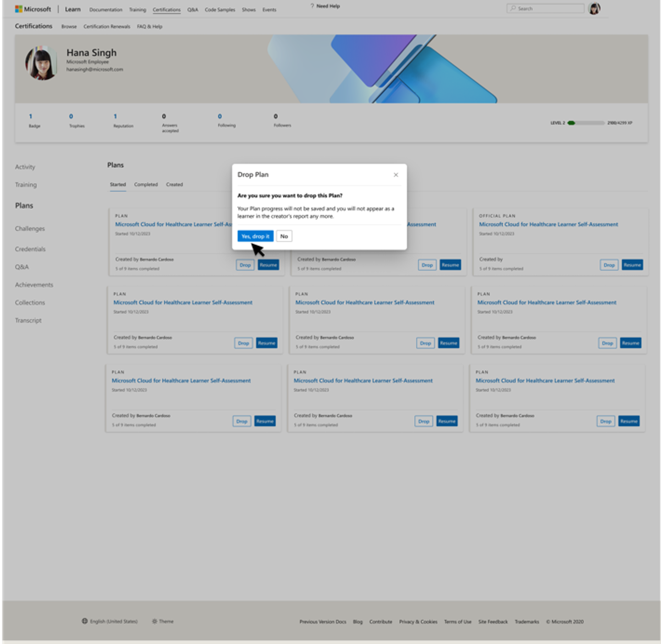Image resolution: width=661 pixels, height=644 pixels.
Task: Click the globe language icon in the footer
Action: (85, 621)
